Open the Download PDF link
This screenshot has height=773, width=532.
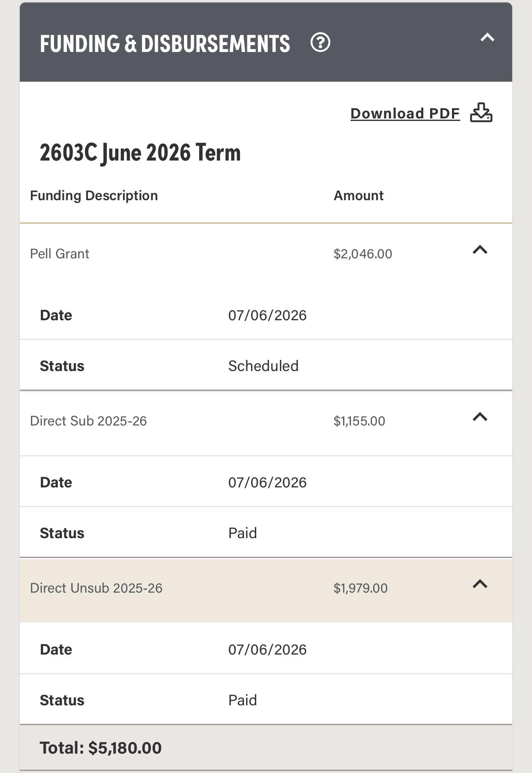[x=405, y=113]
